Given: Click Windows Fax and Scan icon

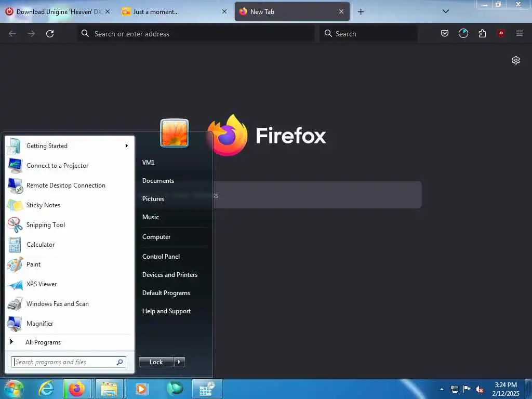Looking at the screenshot, I should 15,304.
